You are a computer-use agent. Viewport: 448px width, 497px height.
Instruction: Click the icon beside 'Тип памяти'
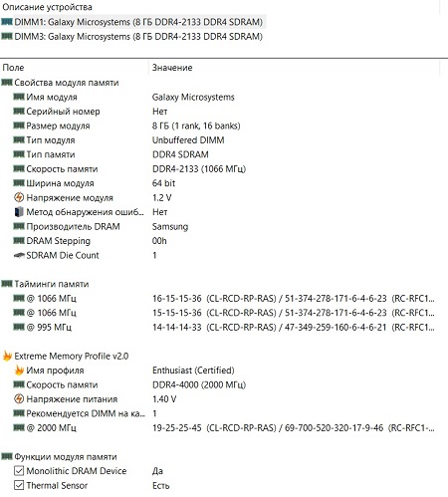point(19,154)
